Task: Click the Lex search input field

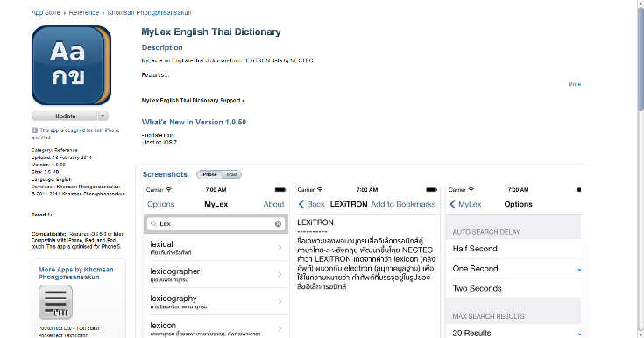Action: point(216,224)
